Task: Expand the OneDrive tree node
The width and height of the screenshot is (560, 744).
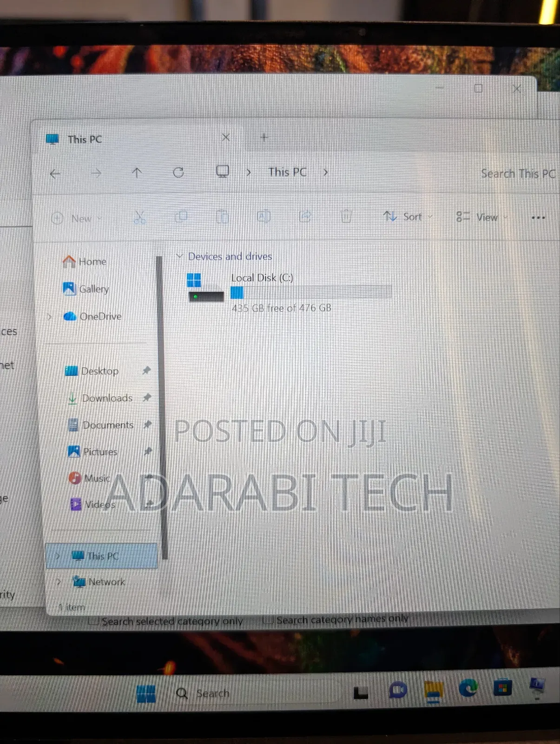Action: coord(50,317)
